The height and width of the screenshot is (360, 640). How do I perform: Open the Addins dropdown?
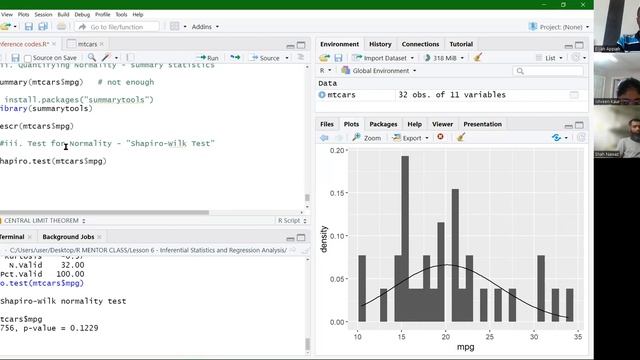(x=205, y=27)
